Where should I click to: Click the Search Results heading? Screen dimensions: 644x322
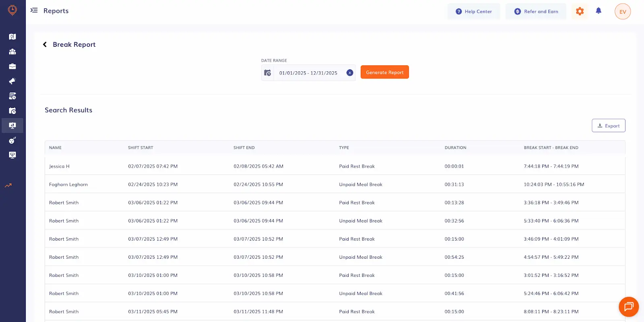[68, 110]
